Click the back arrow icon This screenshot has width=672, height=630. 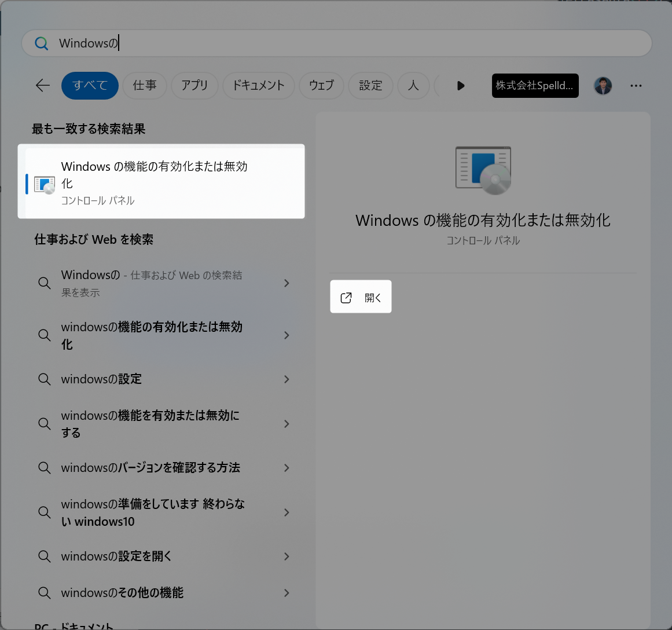click(x=42, y=85)
